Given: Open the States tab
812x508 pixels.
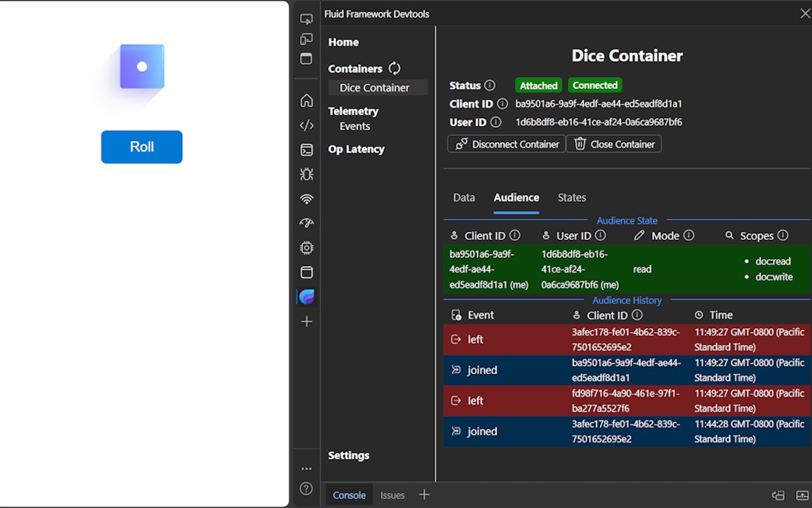Looking at the screenshot, I should point(572,197).
